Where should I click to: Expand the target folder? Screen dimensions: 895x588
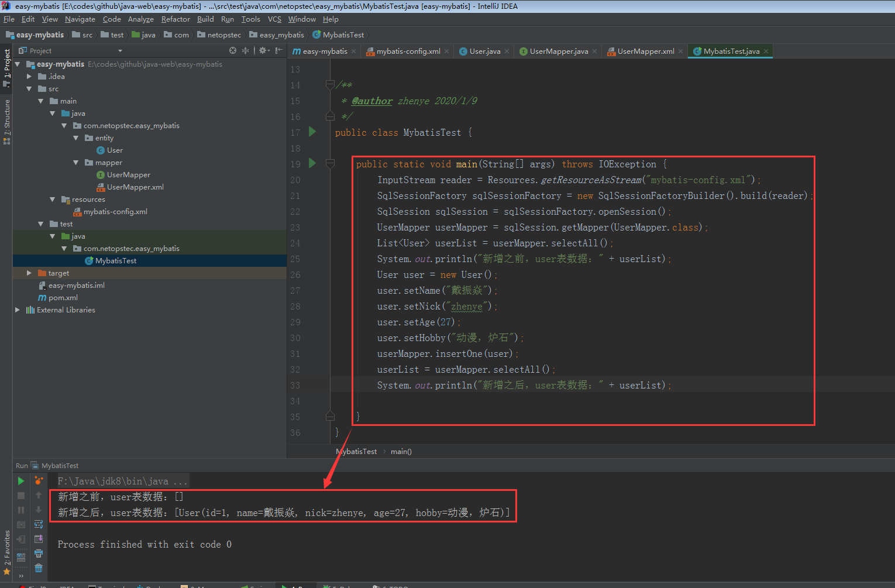[x=29, y=273]
